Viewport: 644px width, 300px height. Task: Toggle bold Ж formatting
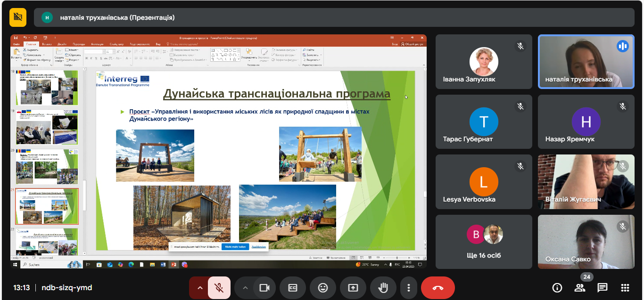86,58
